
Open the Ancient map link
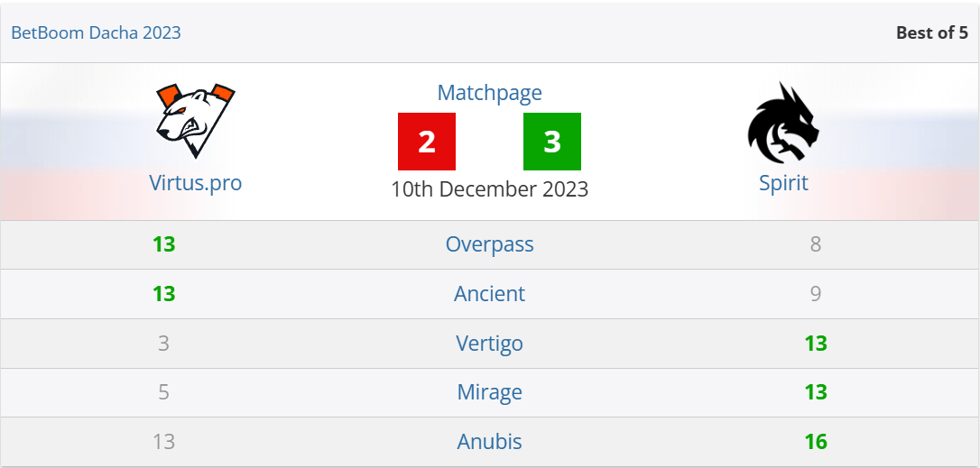tap(489, 294)
